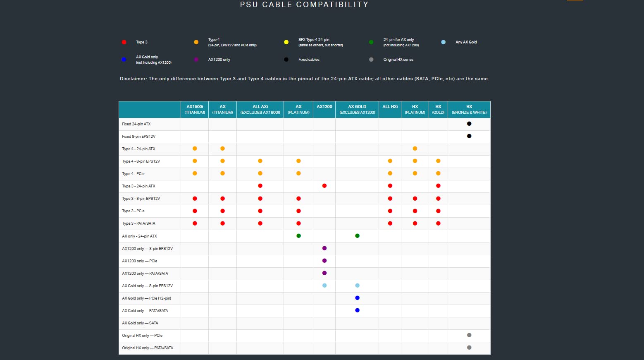Click the 'HX (GOLD)' column header
Image resolution: width=644 pixels, height=360 pixels.
pos(438,110)
